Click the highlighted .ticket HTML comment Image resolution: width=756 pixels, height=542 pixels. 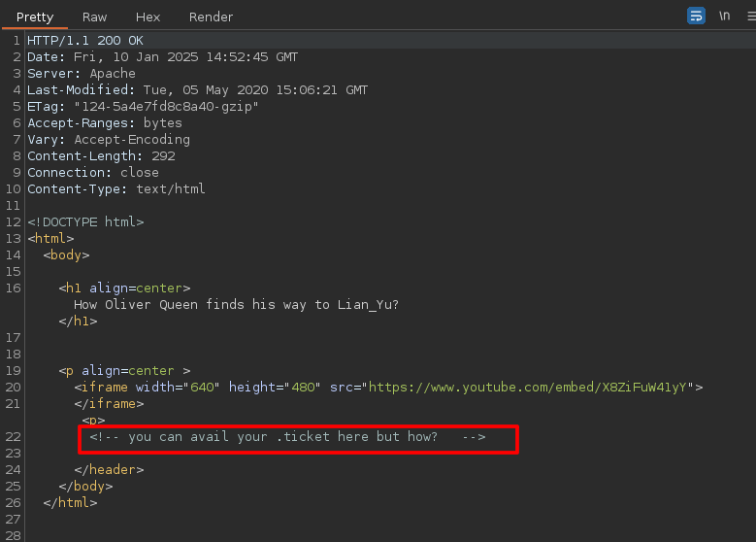pos(287,437)
